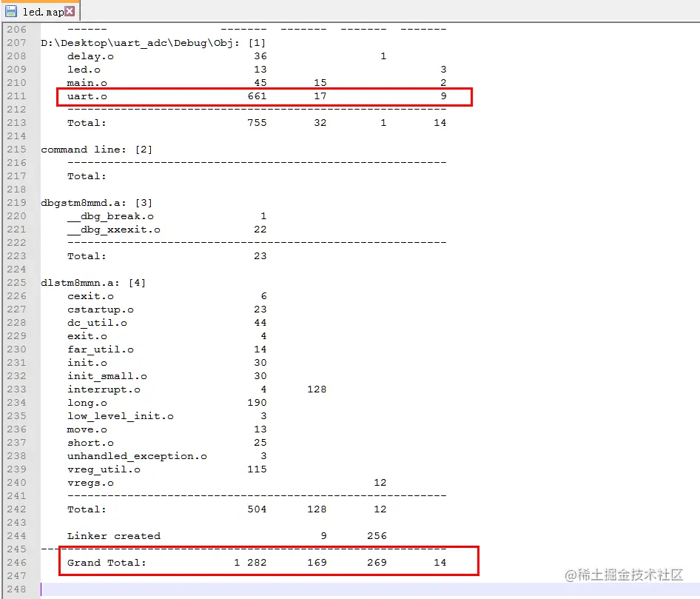The image size is (700, 599).
Task: Click the vregs.o entry
Action: pyautogui.click(x=90, y=483)
